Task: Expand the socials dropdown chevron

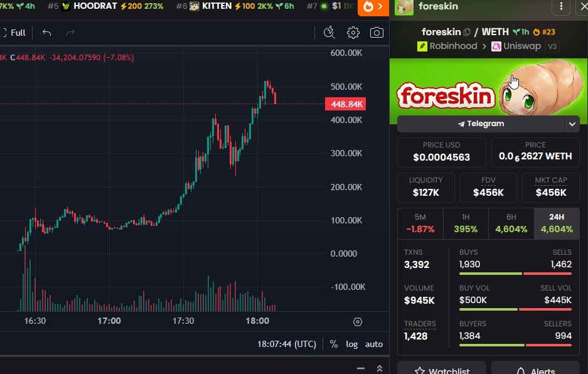Action: tap(572, 124)
